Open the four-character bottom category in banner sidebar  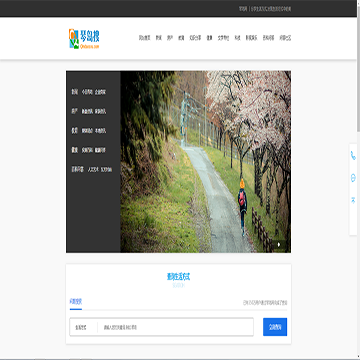pyautogui.click(x=77, y=170)
